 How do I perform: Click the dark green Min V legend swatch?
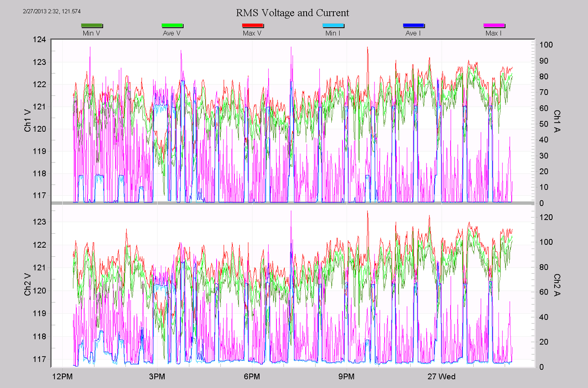tap(92, 26)
